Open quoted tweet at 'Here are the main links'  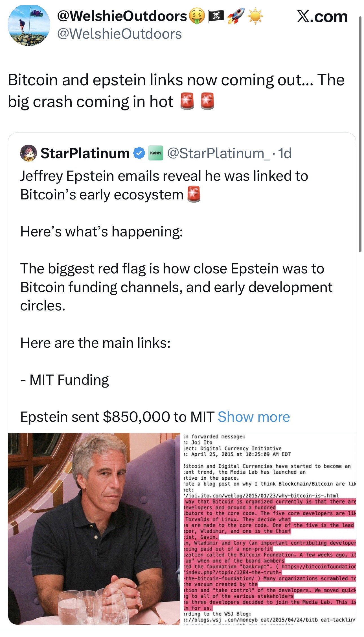(95, 343)
